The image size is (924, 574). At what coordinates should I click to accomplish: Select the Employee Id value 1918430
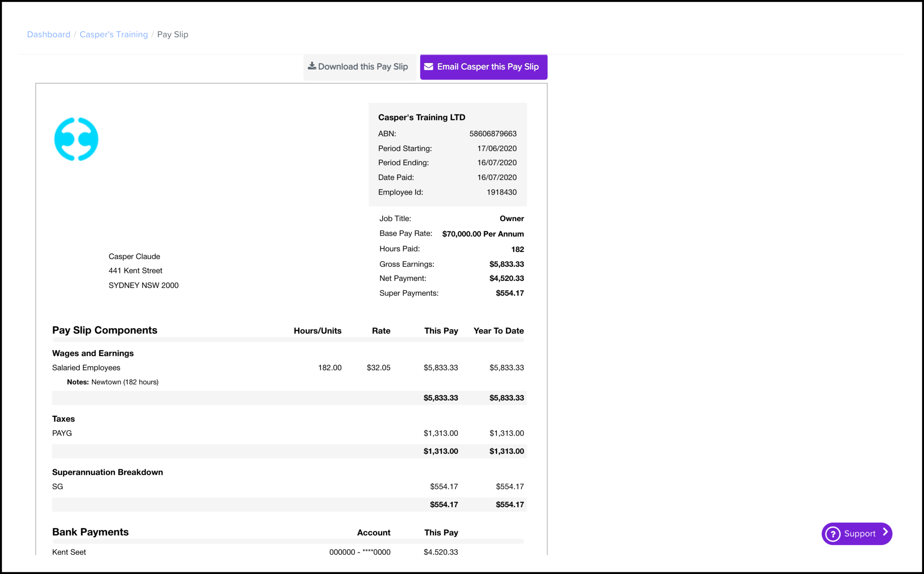pos(501,192)
